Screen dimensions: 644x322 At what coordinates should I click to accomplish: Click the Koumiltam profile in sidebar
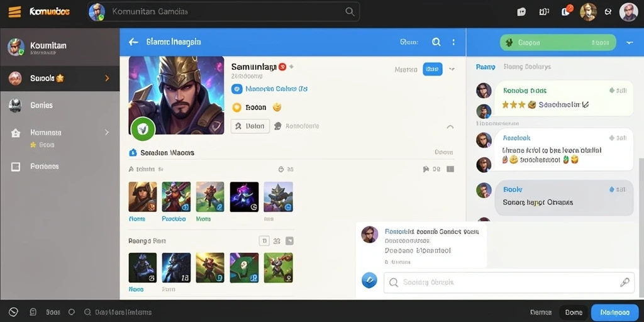coord(60,48)
